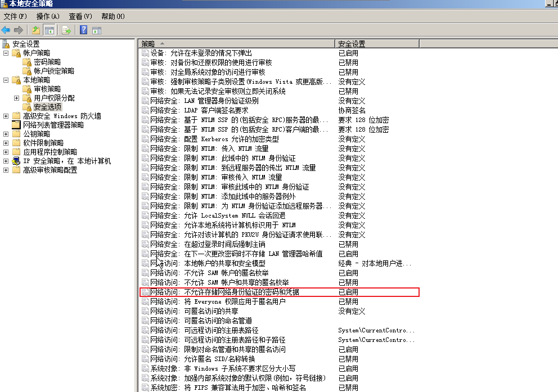Click policy icon beside 网络安全: 允许本地系统将计算机标识用于 NTLM
Screen dimensions: 558x392
[145, 225]
